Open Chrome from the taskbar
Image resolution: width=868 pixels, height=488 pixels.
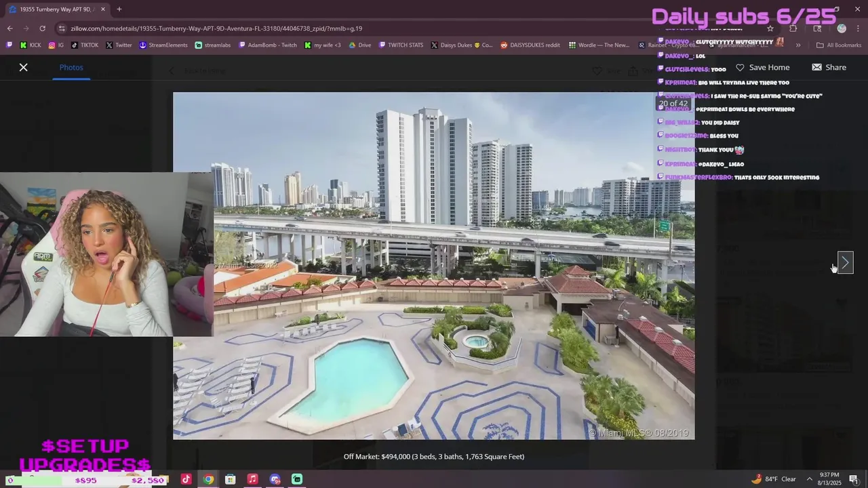(x=208, y=479)
